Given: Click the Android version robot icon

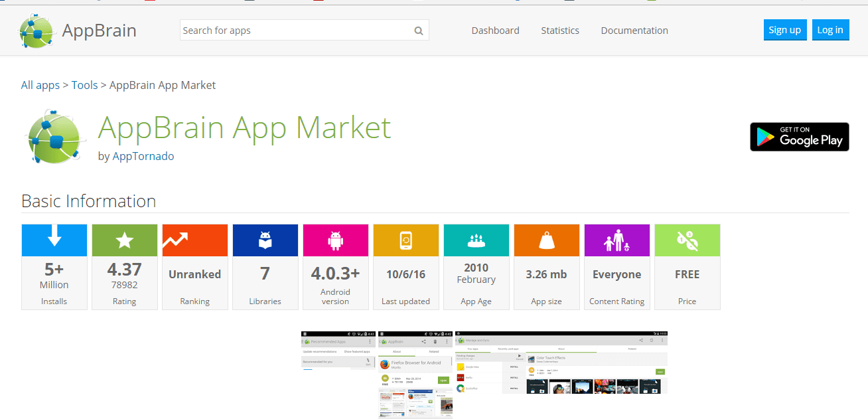Looking at the screenshot, I should click(336, 240).
